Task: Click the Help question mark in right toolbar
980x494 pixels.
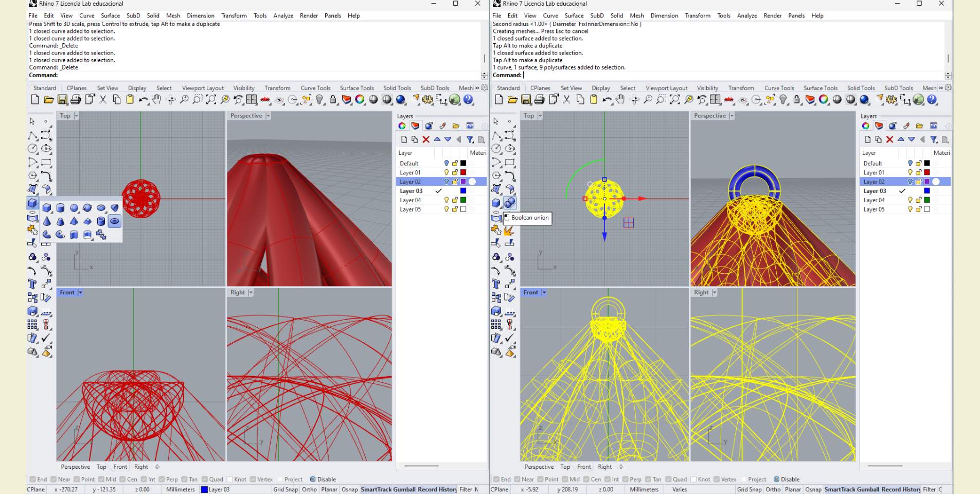Action: [932, 99]
